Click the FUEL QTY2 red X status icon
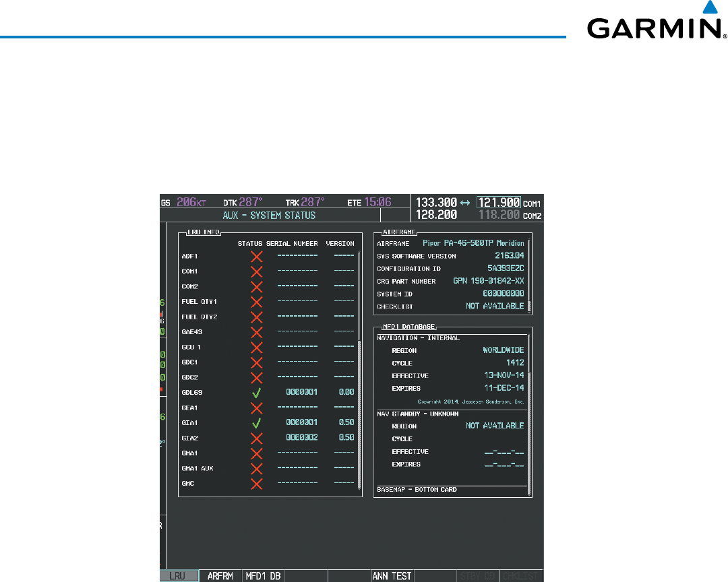The height and width of the screenshot is (582, 728). (256, 317)
